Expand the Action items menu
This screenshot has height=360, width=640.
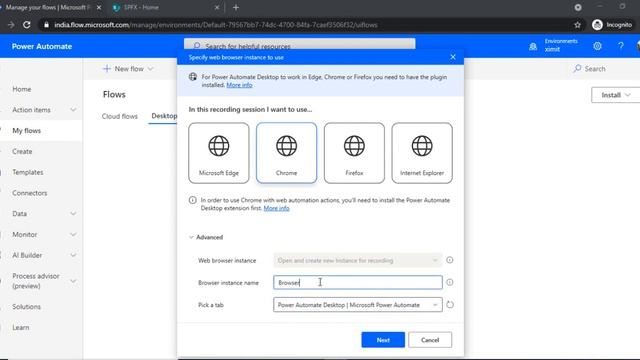click(x=73, y=110)
